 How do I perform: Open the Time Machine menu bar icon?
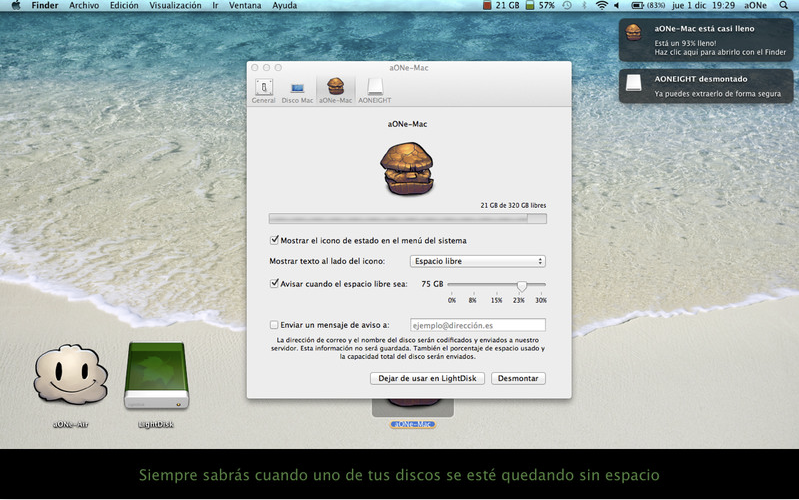pos(567,6)
